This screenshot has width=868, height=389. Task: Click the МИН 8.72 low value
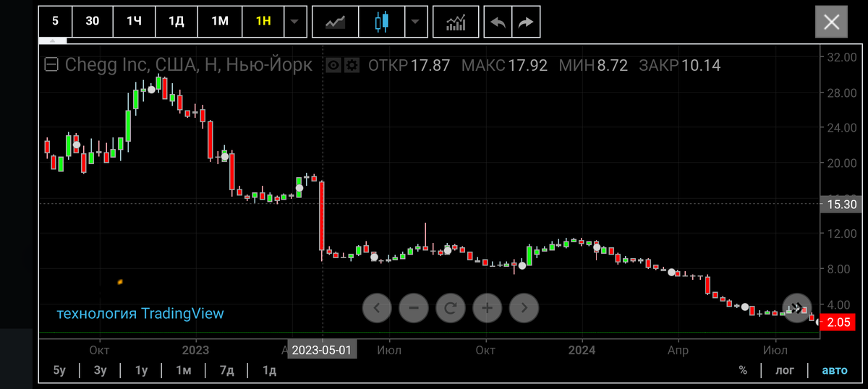coord(593,65)
